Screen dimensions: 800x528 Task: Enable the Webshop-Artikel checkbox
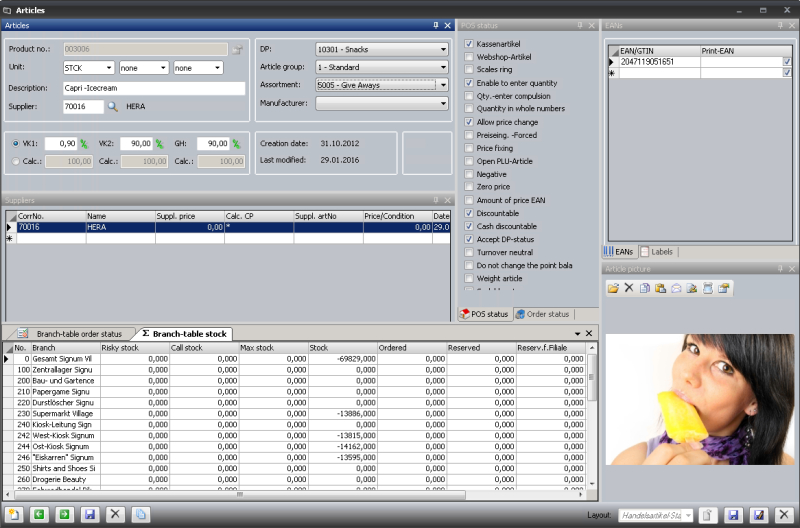469,57
